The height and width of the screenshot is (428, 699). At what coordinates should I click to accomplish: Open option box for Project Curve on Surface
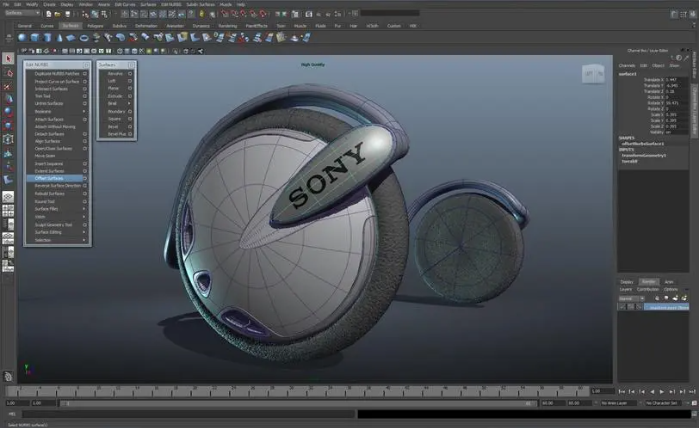85,82
